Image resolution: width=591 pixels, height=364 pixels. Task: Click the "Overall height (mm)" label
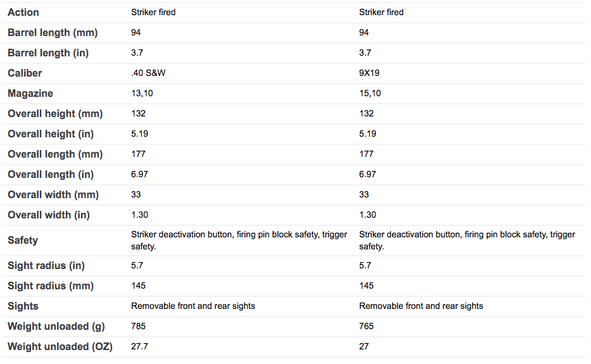point(55,113)
